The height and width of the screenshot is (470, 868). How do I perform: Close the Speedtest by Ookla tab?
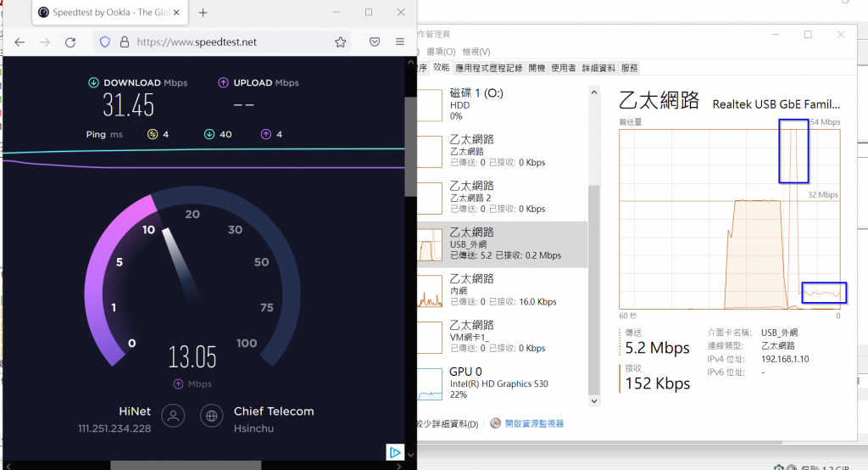tap(176, 12)
